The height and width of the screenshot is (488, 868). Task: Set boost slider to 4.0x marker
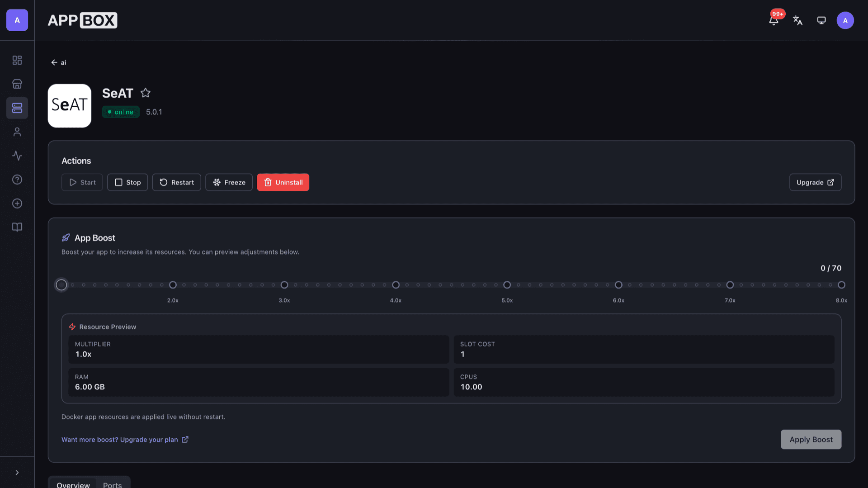click(x=396, y=285)
